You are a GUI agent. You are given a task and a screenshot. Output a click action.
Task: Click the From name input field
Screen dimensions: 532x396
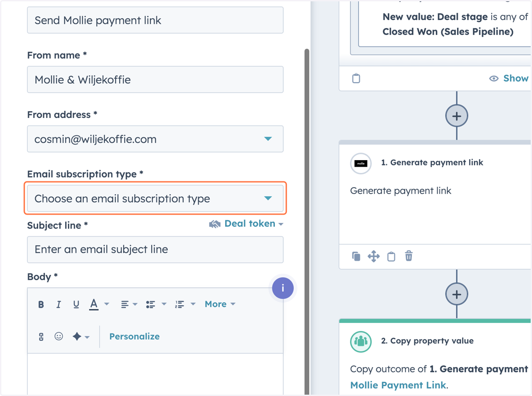pos(155,80)
